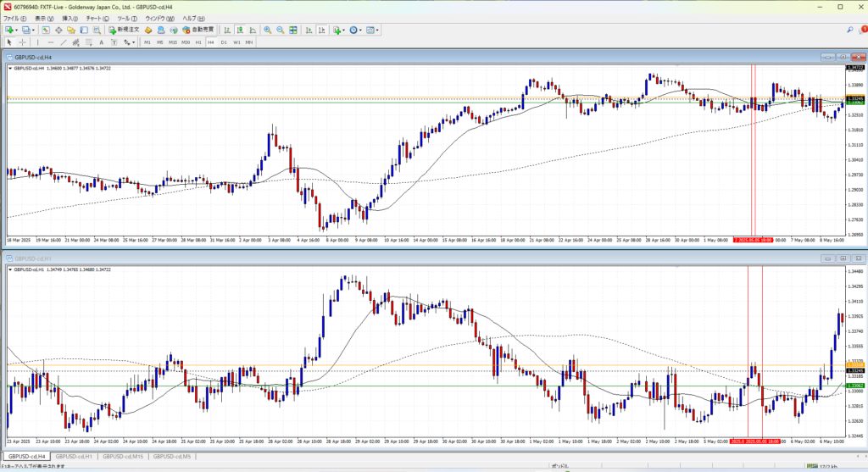868x472 pixels.
Task: Click the zoom out magnifier icon
Action: (x=279, y=30)
